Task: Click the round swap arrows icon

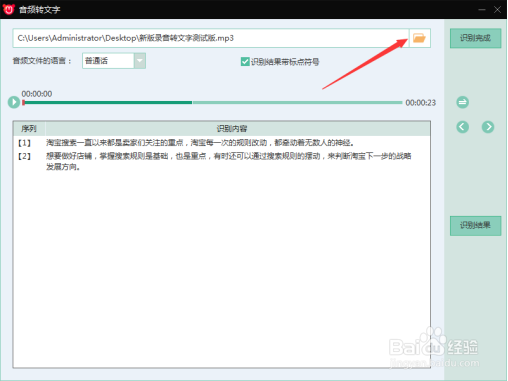Action: 462,102
